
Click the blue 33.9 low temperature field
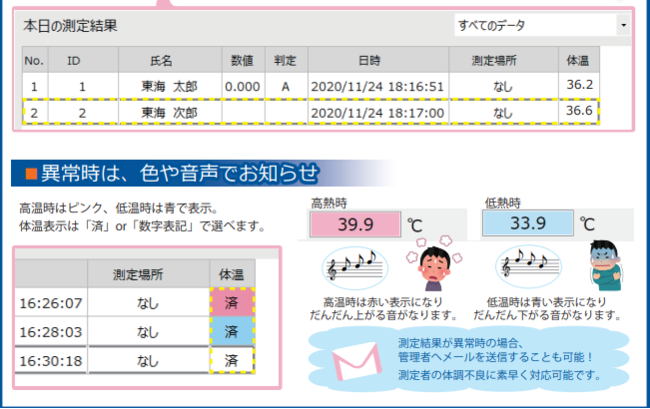pyautogui.click(x=527, y=223)
